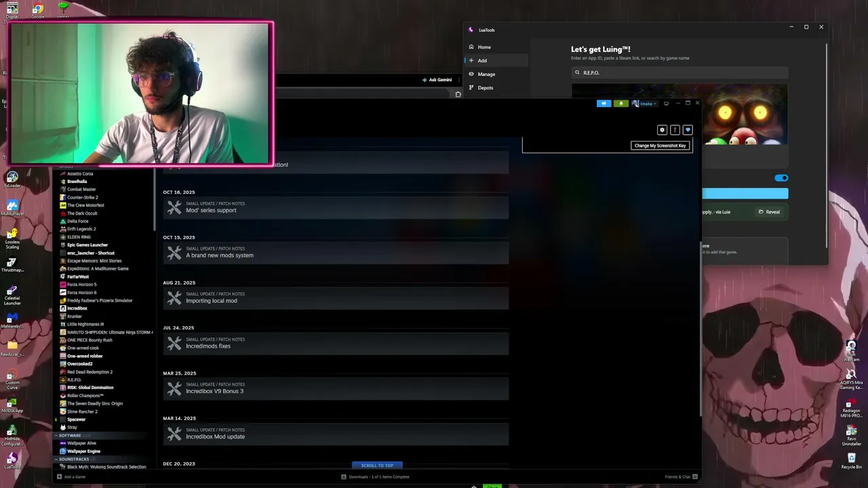Select Red Dead Redemption 2 in library
This screenshot has height=488, width=868.
click(90, 372)
